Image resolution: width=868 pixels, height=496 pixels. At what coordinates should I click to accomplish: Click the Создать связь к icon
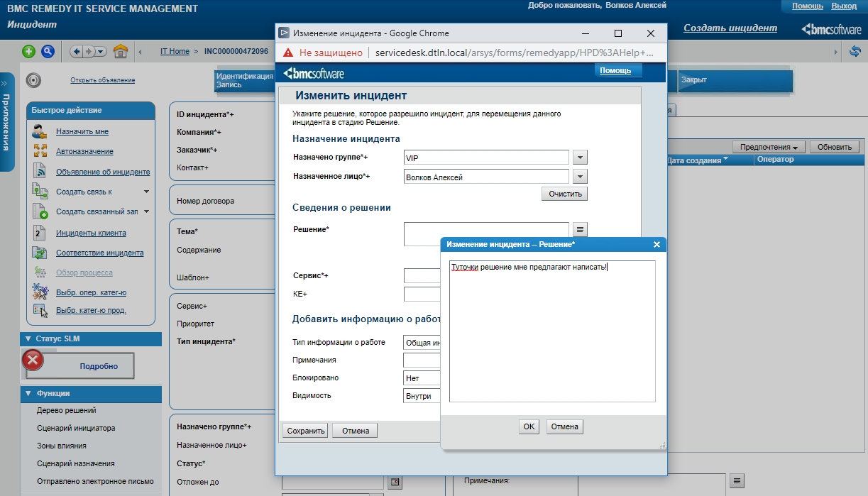pyautogui.click(x=40, y=191)
